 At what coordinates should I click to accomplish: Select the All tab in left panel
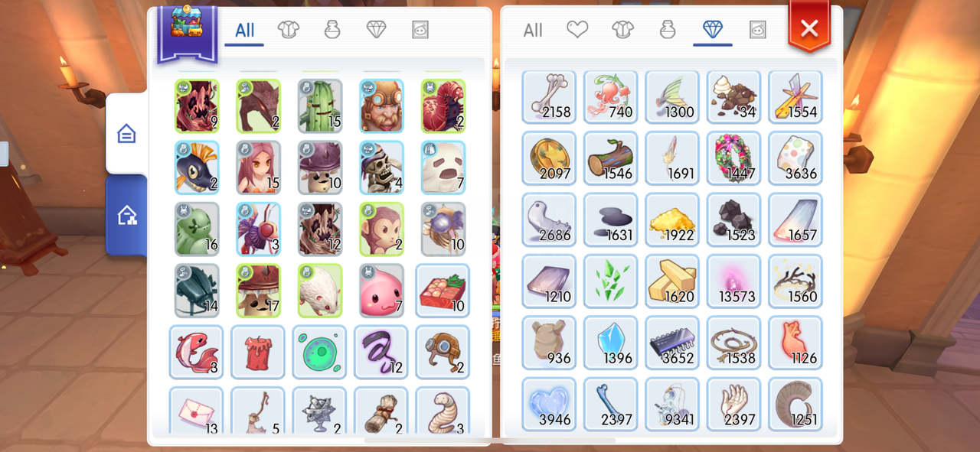click(x=244, y=31)
